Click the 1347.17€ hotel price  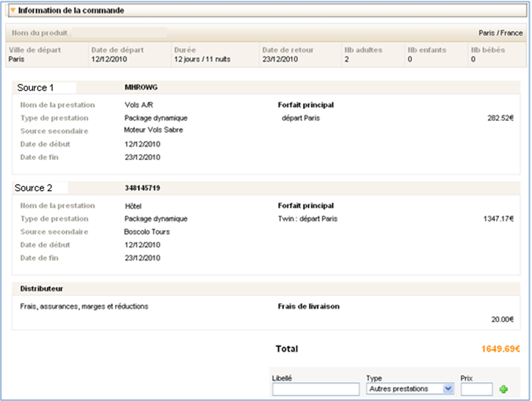click(x=498, y=219)
